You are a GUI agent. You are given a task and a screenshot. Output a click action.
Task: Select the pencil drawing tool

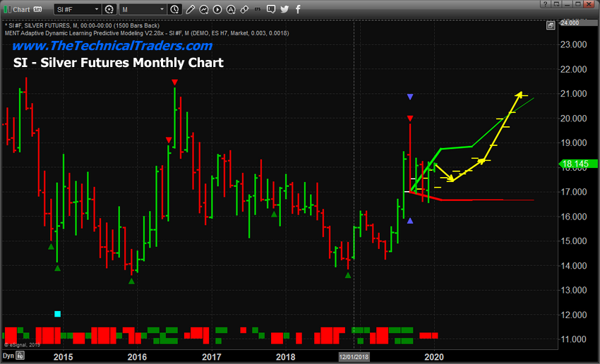[x=190, y=9]
